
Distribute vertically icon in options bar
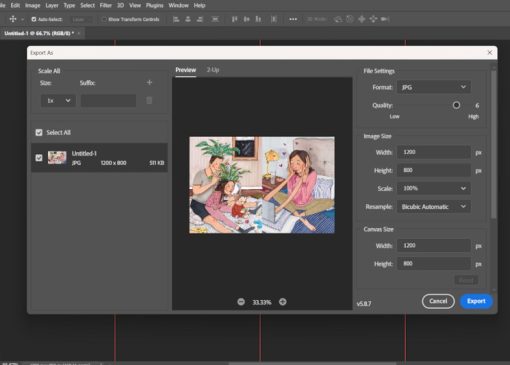[x=274, y=19]
